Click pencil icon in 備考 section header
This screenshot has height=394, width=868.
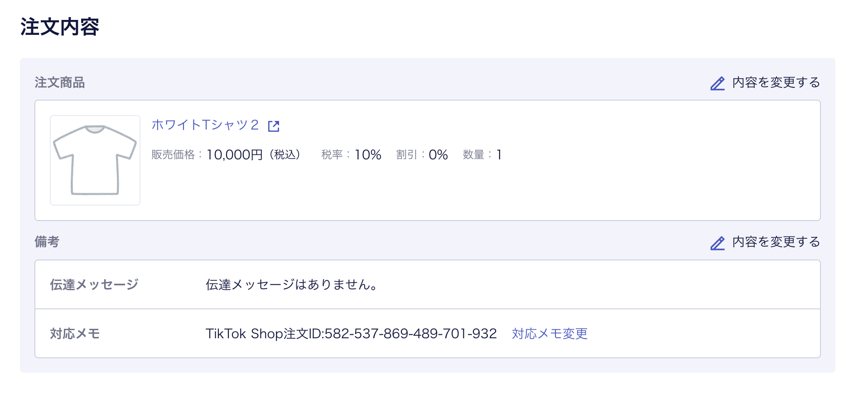pyautogui.click(x=718, y=243)
